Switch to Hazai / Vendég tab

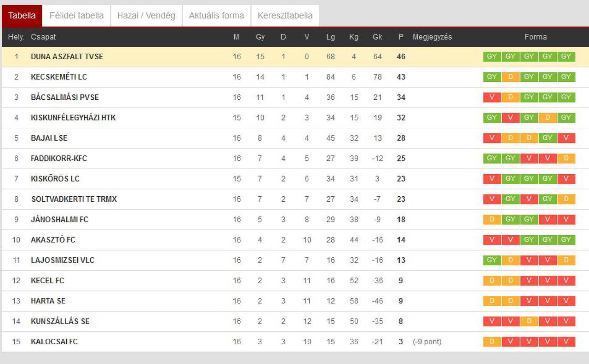click(146, 16)
